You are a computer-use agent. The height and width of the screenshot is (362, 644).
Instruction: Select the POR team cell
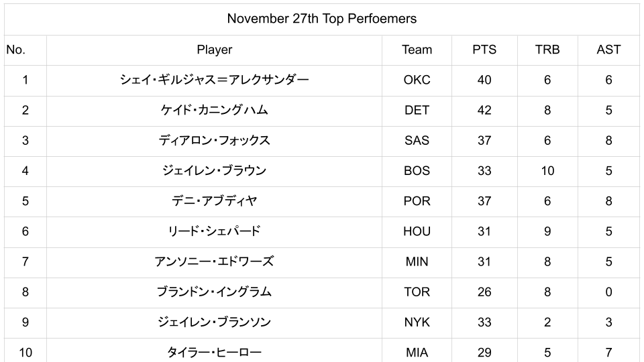point(417,201)
